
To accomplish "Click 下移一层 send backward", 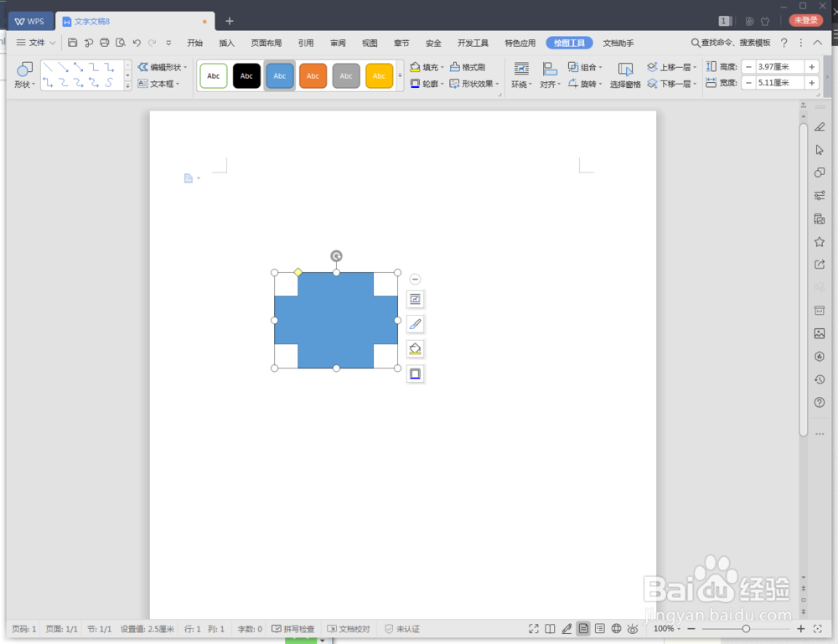I will tap(672, 84).
